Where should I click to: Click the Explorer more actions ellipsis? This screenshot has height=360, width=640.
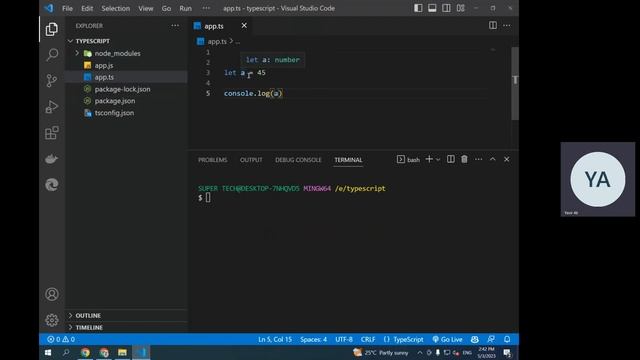(x=175, y=25)
